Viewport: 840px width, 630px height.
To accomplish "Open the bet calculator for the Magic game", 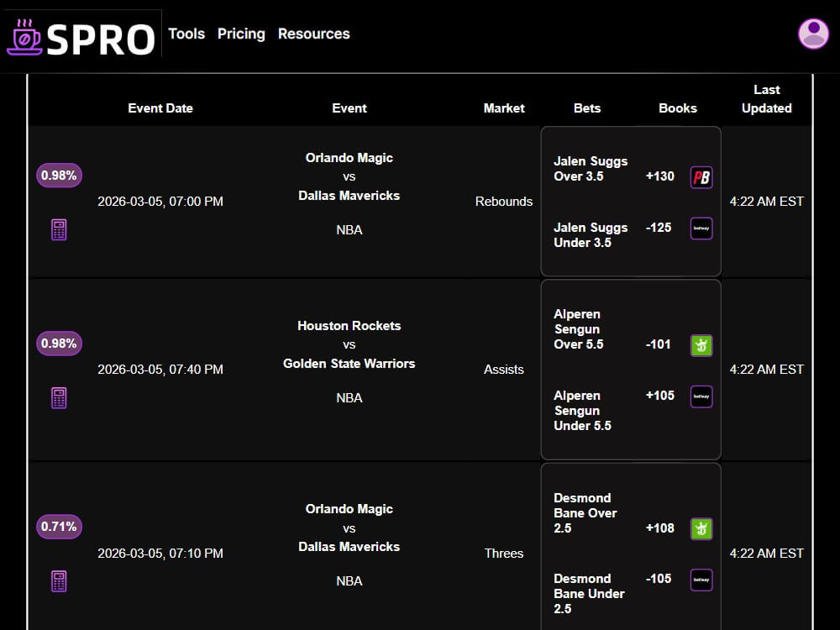I will point(59,228).
